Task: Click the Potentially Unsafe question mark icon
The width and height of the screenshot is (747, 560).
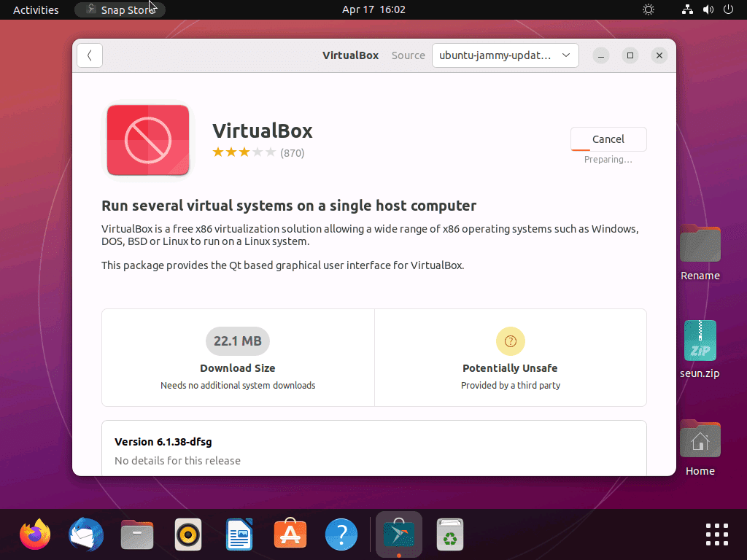Action: click(x=510, y=341)
